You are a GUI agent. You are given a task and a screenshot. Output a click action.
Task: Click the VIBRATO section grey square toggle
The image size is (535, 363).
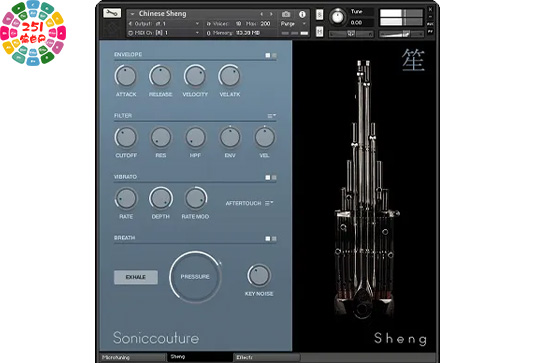(x=274, y=177)
